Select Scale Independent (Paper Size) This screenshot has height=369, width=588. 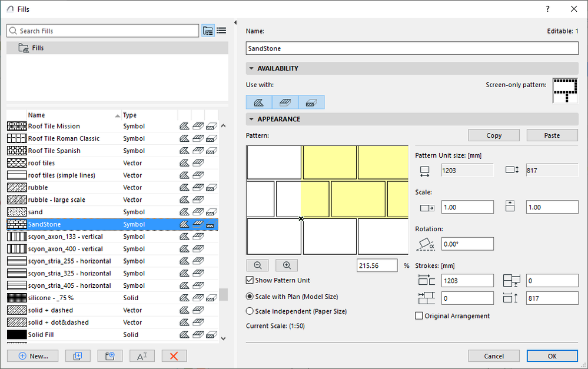point(250,311)
